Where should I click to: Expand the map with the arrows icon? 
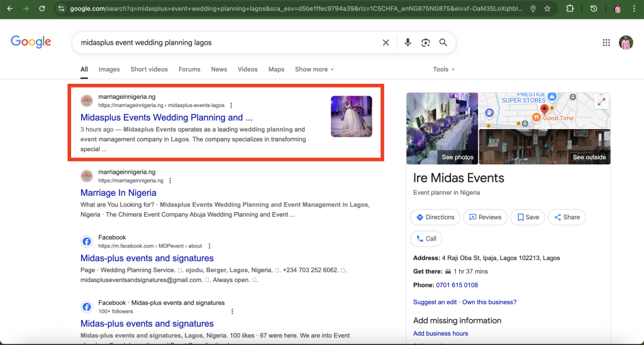coord(601,101)
